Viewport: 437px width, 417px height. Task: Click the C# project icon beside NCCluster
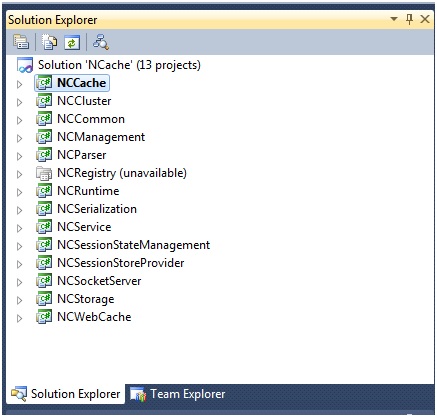pos(44,100)
